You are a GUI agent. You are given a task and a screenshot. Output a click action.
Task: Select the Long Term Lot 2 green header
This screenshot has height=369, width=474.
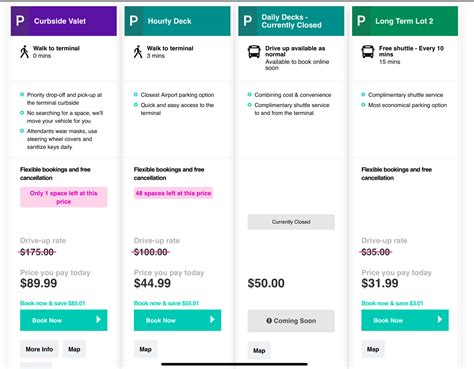click(405, 21)
